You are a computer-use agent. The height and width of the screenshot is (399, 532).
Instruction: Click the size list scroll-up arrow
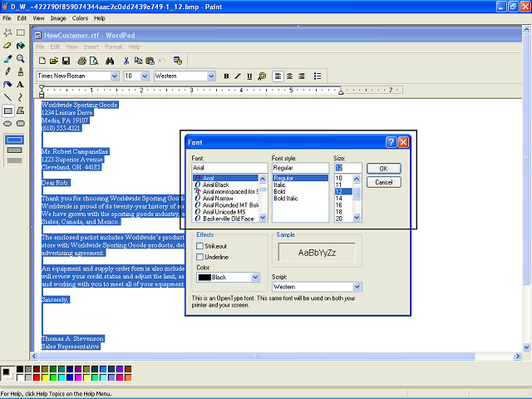[x=357, y=179]
